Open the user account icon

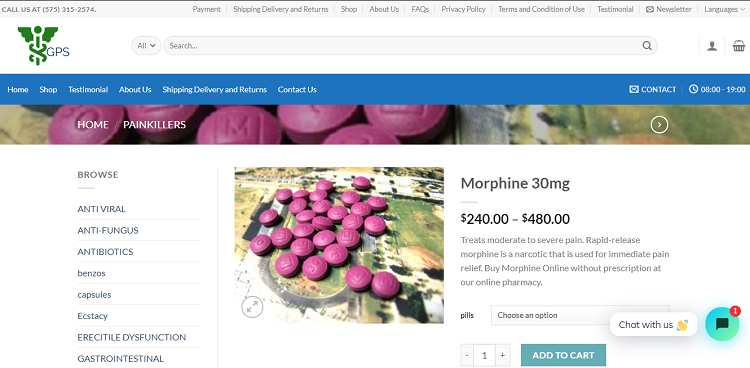(x=712, y=46)
